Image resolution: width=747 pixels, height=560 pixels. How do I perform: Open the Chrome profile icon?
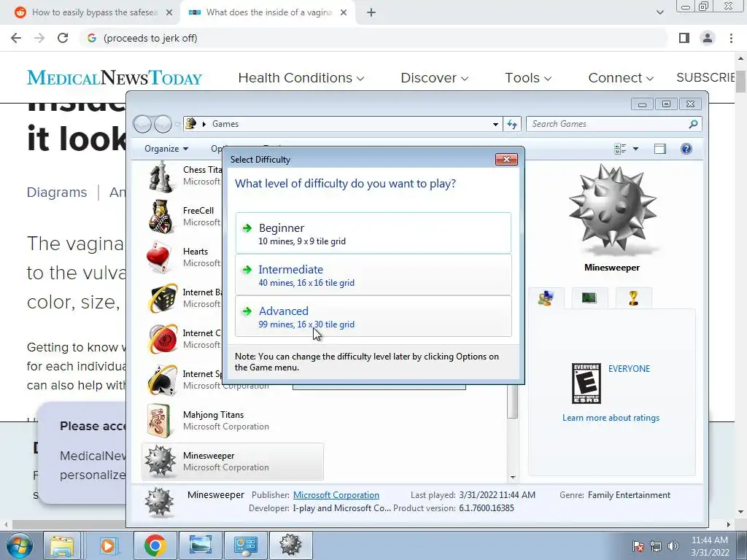pos(708,38)
